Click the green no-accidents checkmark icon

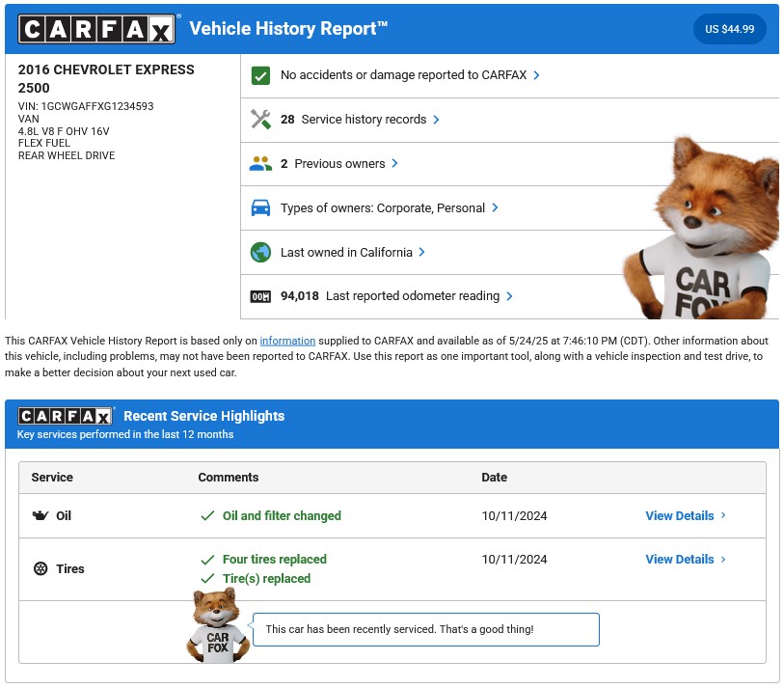(x=260, y=75)
